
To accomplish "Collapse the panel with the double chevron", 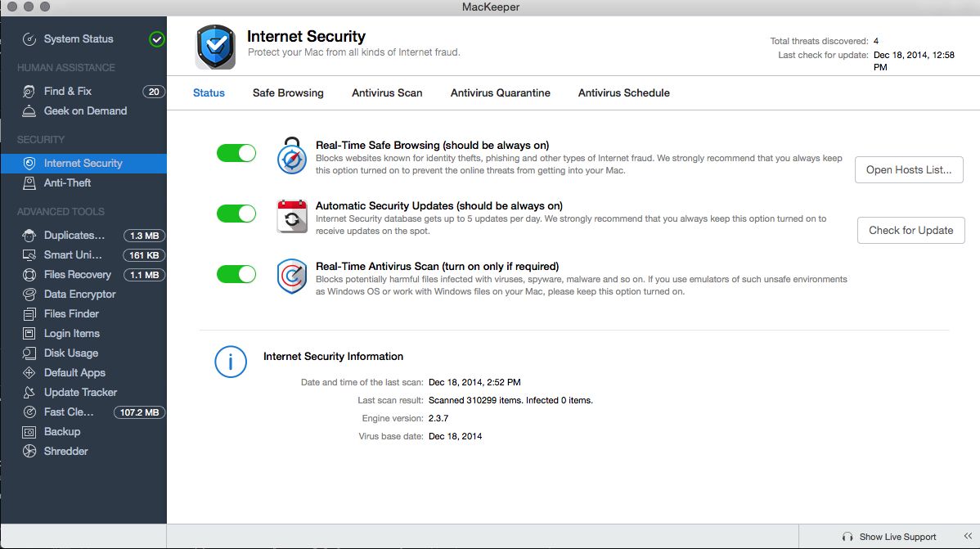I will pos(968,537).
